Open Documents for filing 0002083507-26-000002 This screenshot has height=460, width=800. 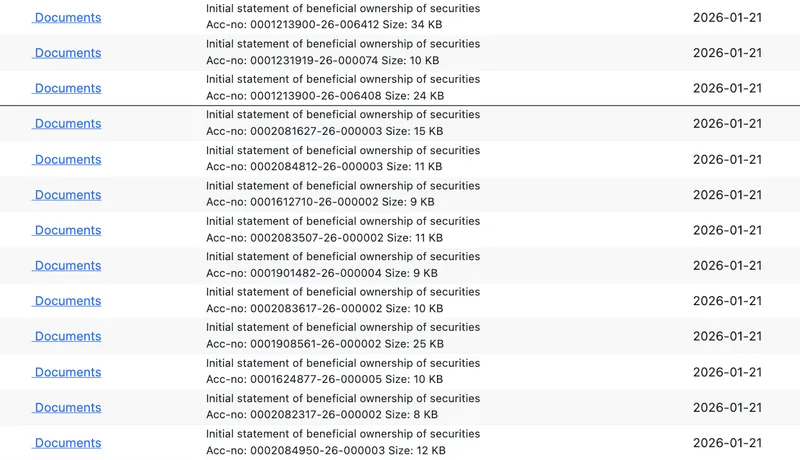tap(67, 230)
